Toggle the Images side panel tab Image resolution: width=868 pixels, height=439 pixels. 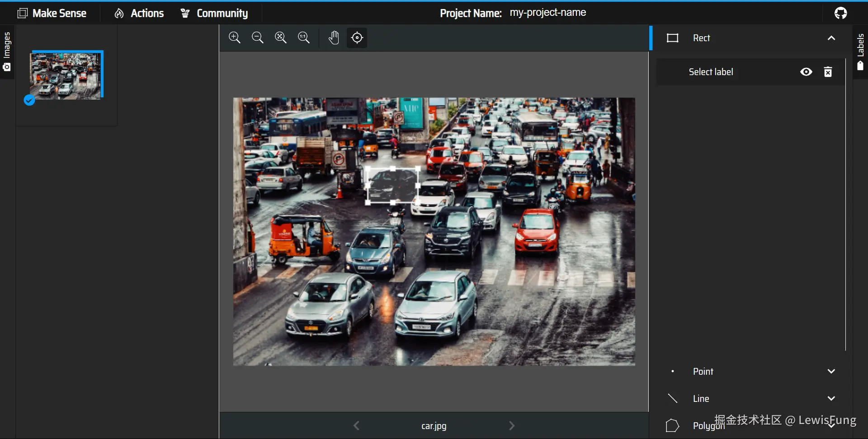click(7, 52)
